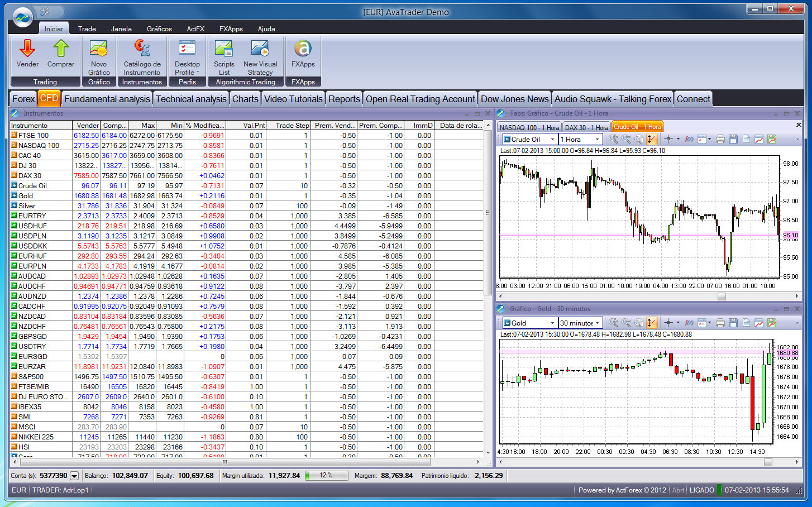
Task: Select the EURTRY instrument row
Action: (x=246, y=216)
